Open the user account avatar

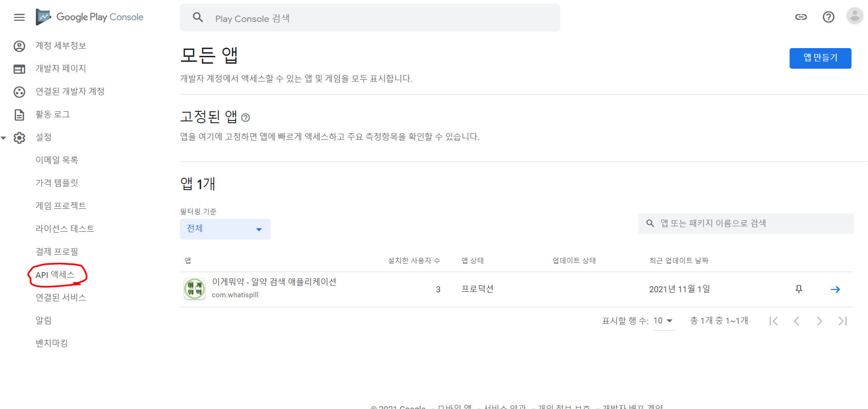click(855, 16)
